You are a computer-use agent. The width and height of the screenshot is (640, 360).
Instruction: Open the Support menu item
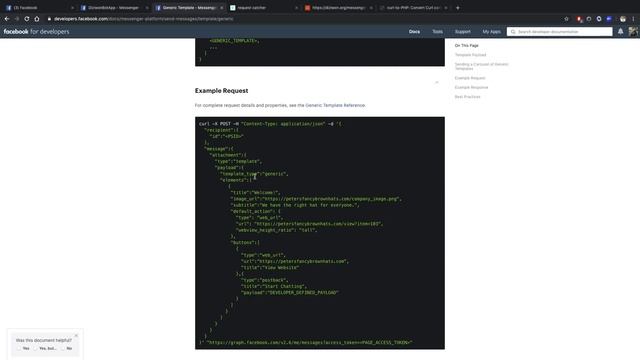[x=462, y=31]
